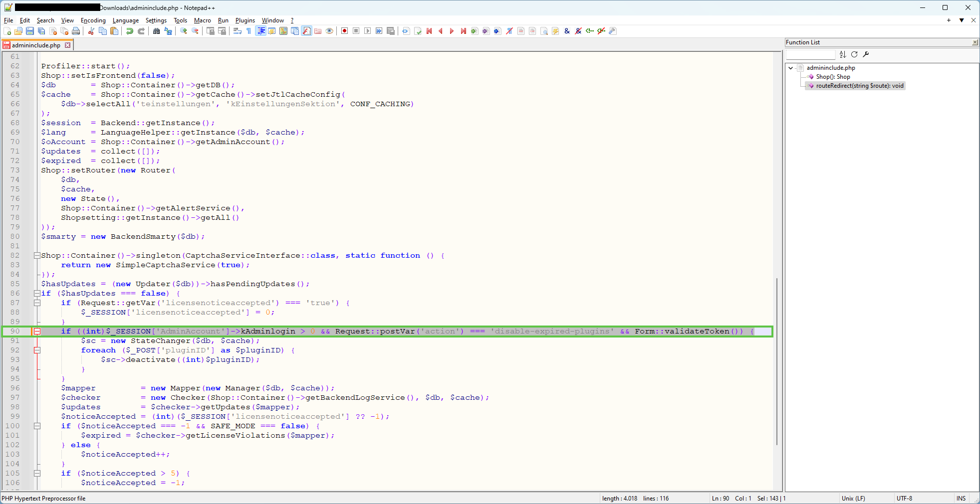Click the Save file toolbar icon

click(x=30, y=31)
